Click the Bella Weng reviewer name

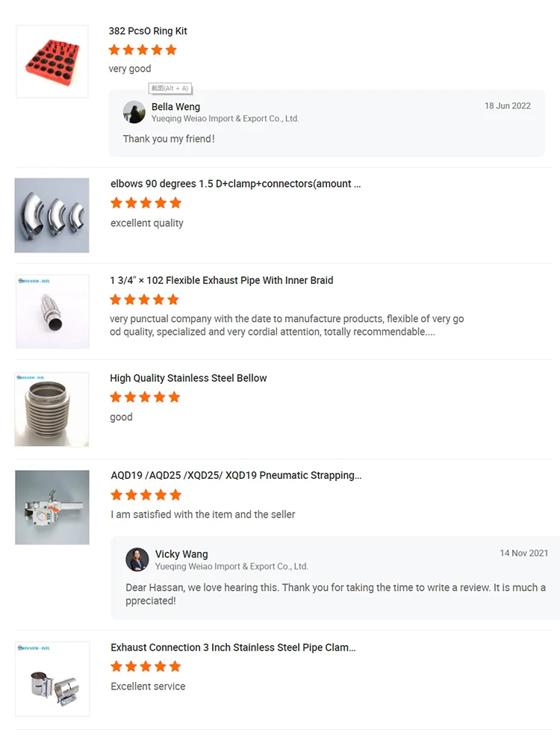click(175, 107)
